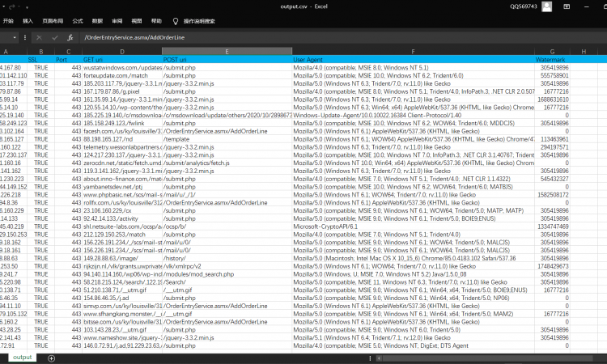Select the output sheet tab
607x364 pixels.
22,358
